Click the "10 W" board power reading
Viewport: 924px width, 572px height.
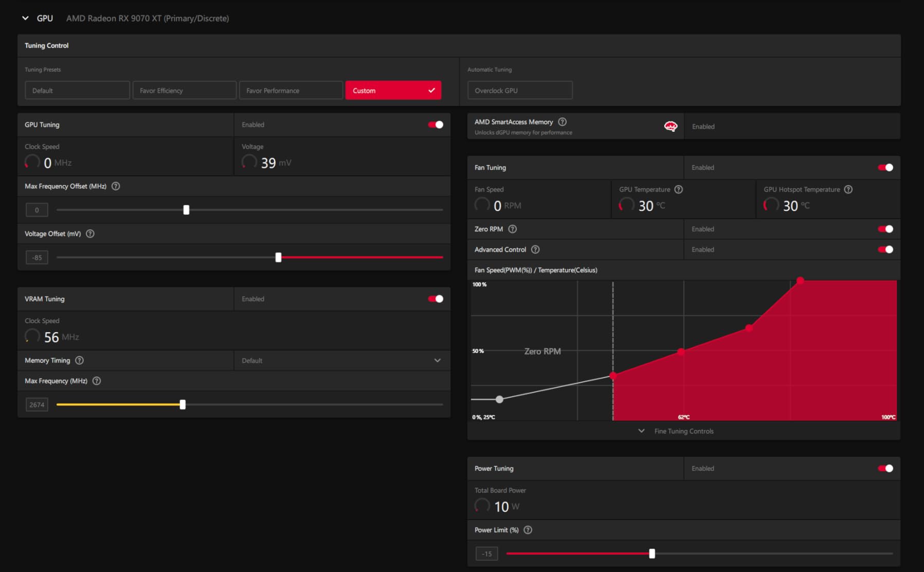(x=507, y=507)
